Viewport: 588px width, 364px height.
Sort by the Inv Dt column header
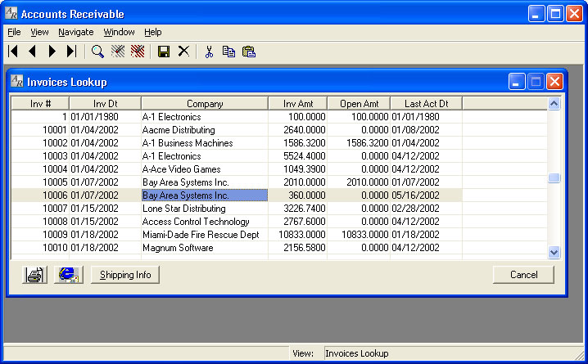[105, 103]
